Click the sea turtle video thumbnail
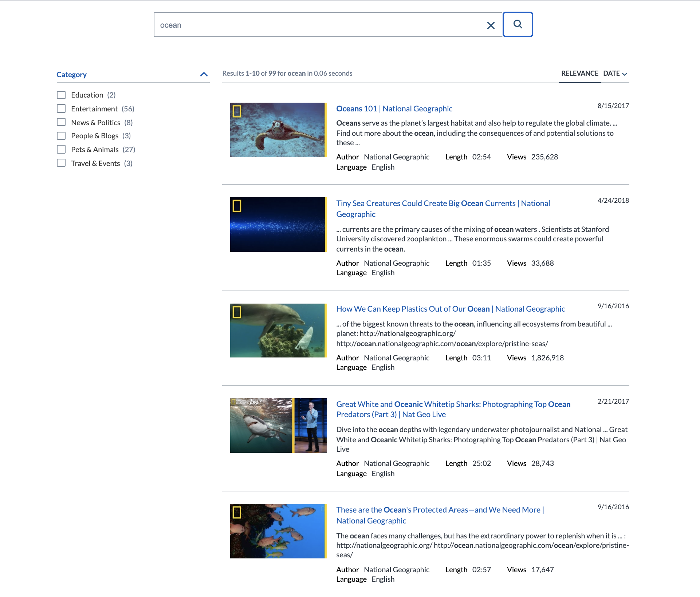This screenshot has height=597, width=700. [278, 130]
